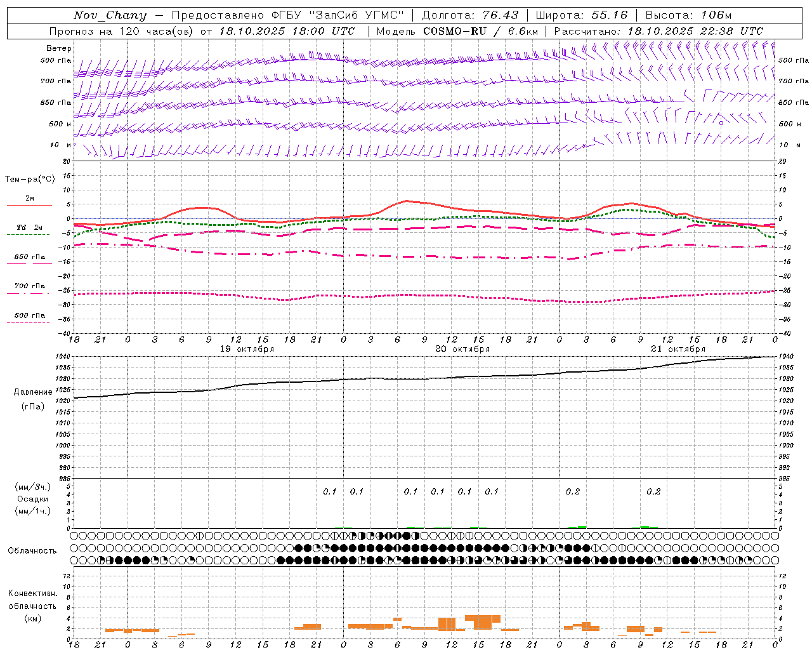The width and height of the screenshot is (812, 650).
Task: Click the '850 гПа' temperature legend label
Action: 29,256
